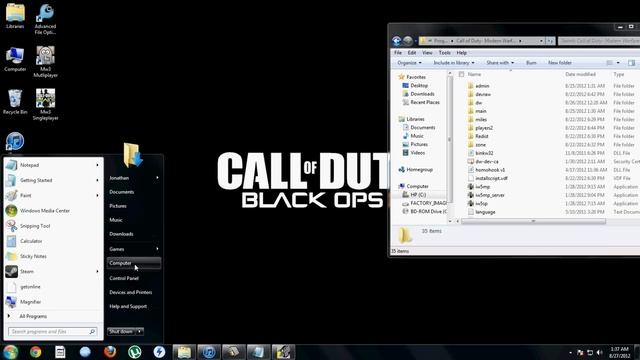Open the File menu in Explorer

coord(398,53)
